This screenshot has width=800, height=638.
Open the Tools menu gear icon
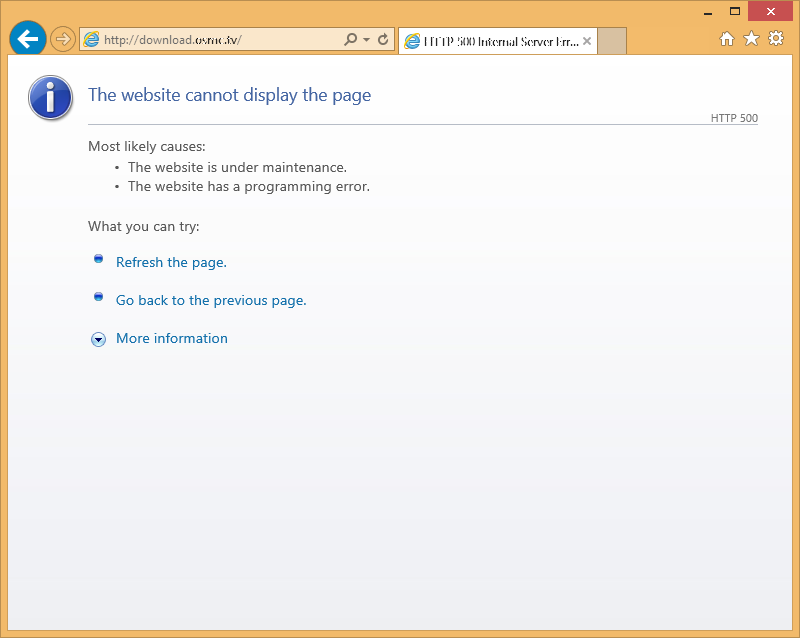[775, 39]
